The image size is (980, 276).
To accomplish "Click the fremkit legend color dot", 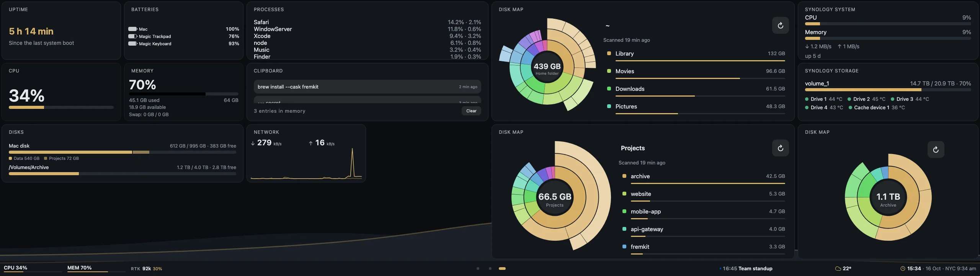I will pos(624,246).
